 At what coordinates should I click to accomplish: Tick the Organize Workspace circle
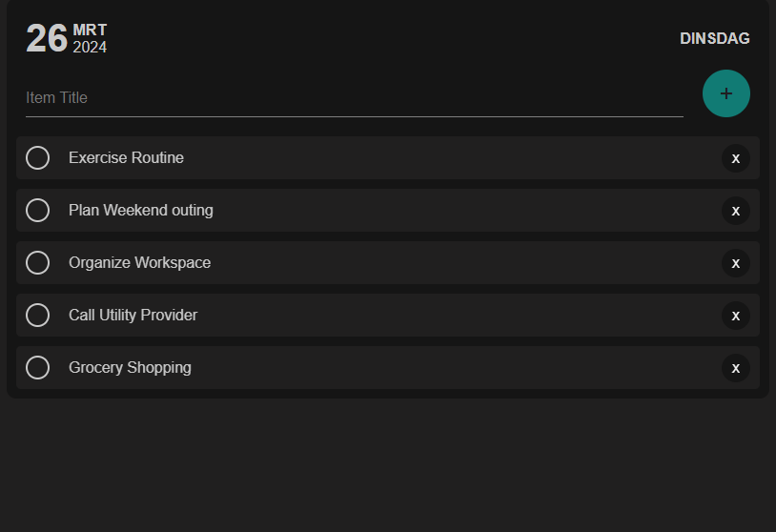pyautogui.click(x=38, y=263)
